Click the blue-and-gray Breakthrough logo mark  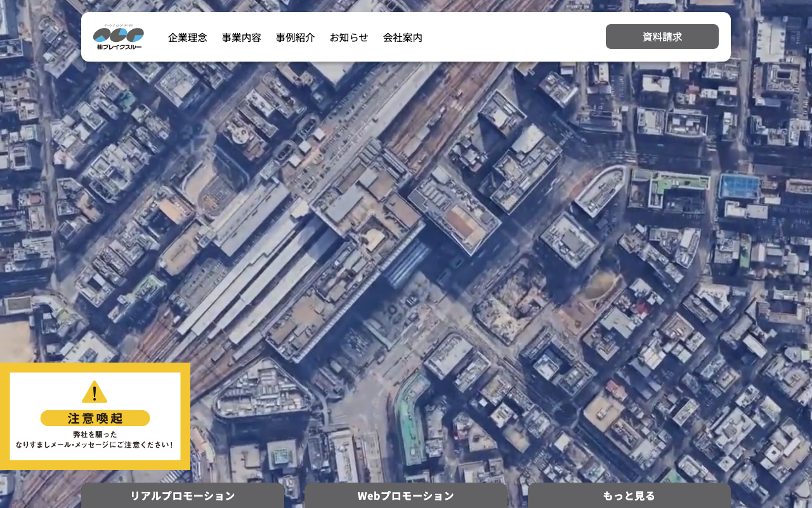point(119,34)
